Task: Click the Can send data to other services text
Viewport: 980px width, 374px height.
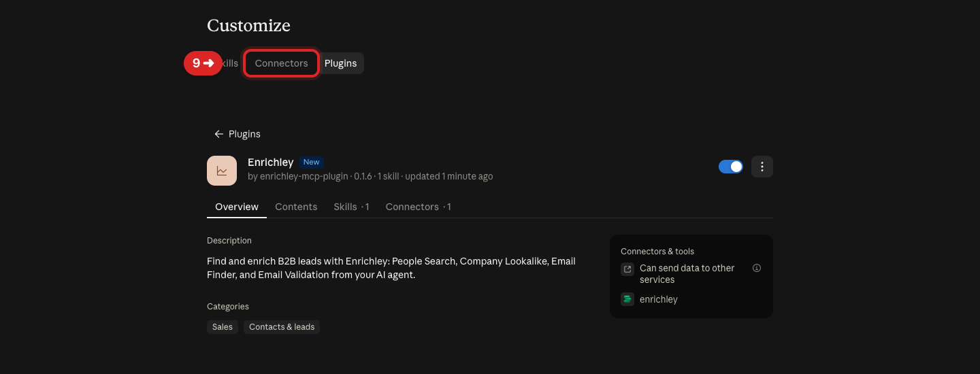Action: pos(687,274)
